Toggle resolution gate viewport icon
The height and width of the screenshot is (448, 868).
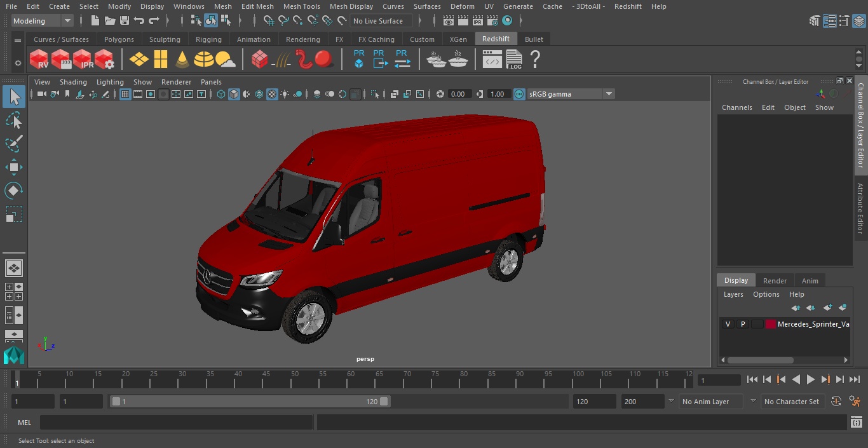151,94
